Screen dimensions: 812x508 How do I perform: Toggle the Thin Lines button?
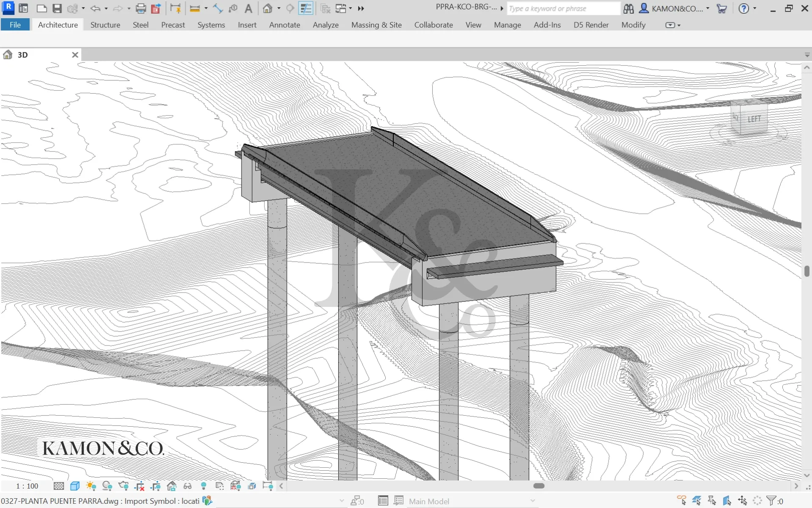[305, 8]
